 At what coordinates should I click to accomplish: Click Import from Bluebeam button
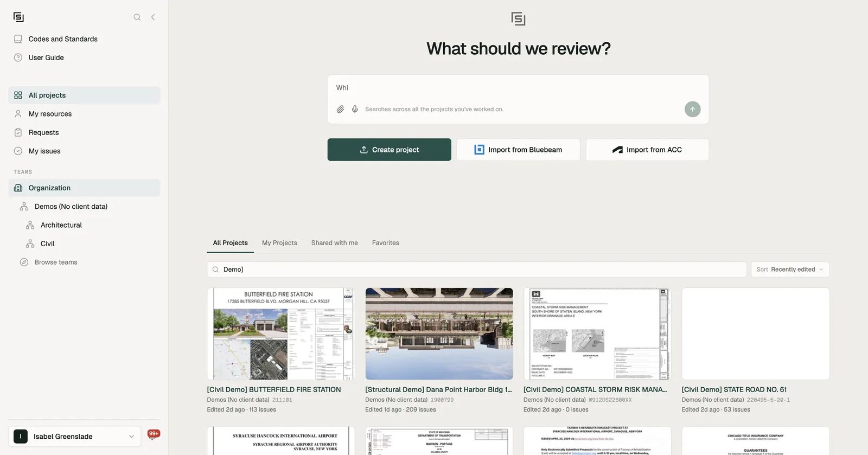[x=518, y=150]
